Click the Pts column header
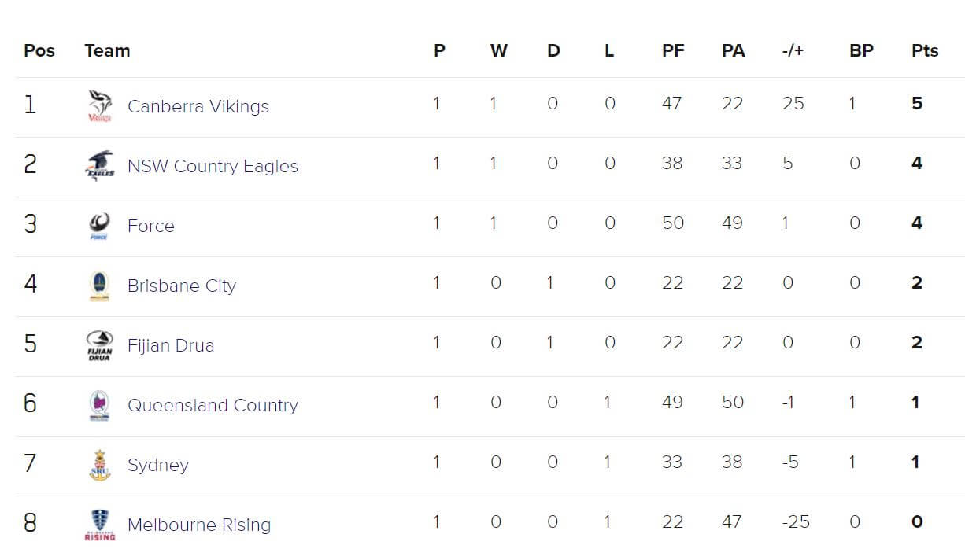The image size is (965, 560). click(925, 50)
